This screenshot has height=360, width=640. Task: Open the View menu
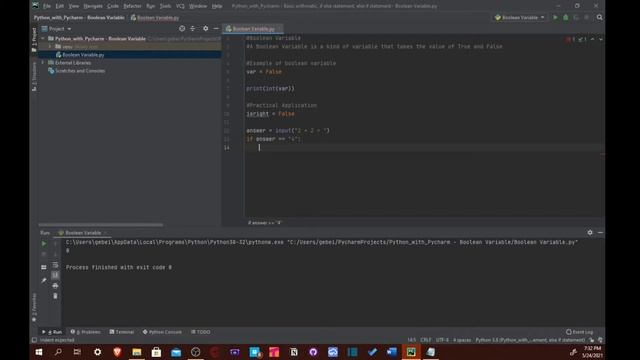pyautogui.click(x=73, y=6)
